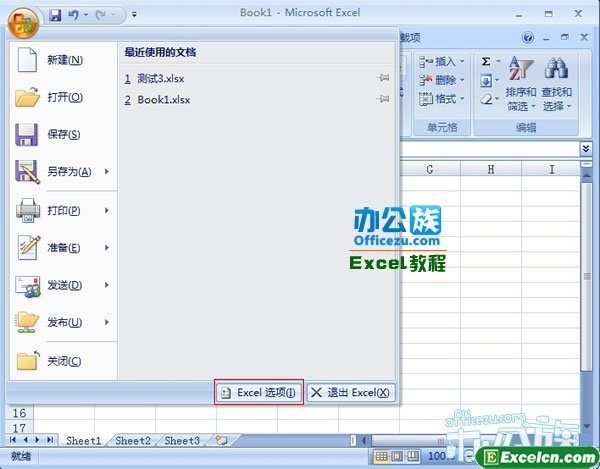
Task: Click the Insert Worksheet tab icon
Action: [221, 440]
